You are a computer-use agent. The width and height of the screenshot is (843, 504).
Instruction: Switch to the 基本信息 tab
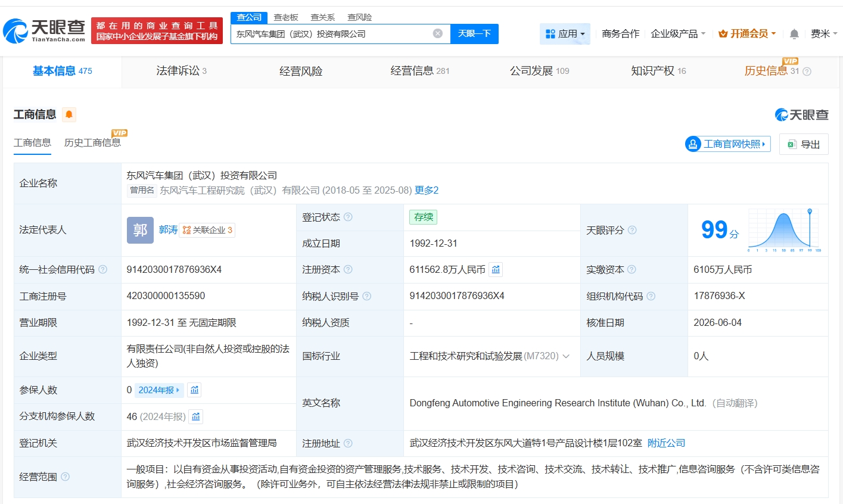[63, 71]
